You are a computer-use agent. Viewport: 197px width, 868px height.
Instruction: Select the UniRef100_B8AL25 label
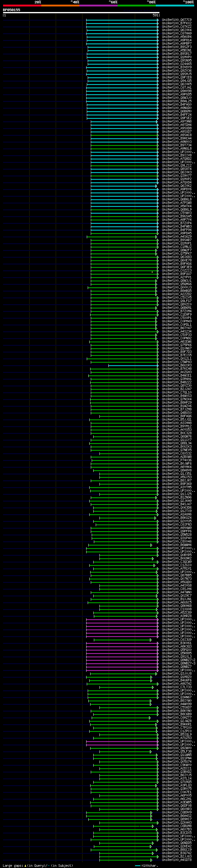point(177,101)
